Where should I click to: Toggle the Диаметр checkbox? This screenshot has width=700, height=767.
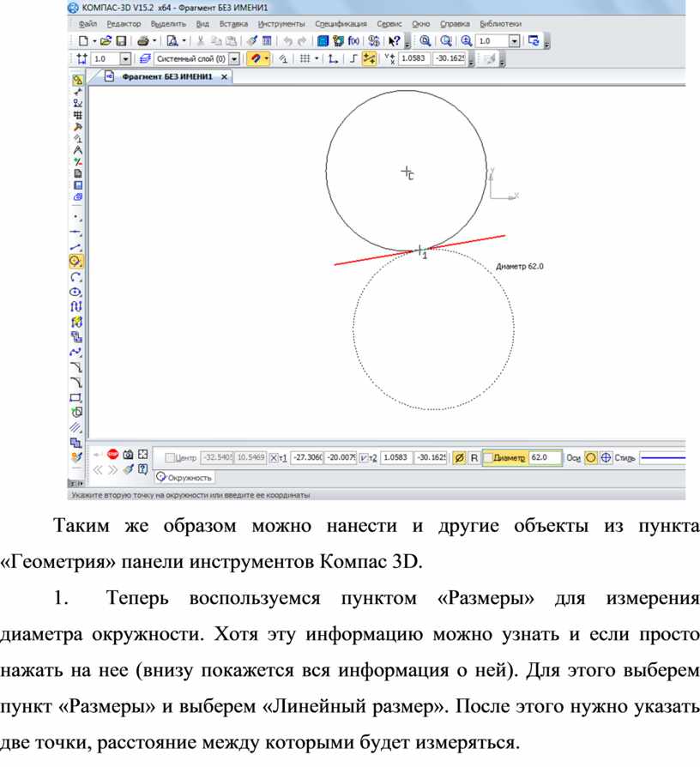488,459
